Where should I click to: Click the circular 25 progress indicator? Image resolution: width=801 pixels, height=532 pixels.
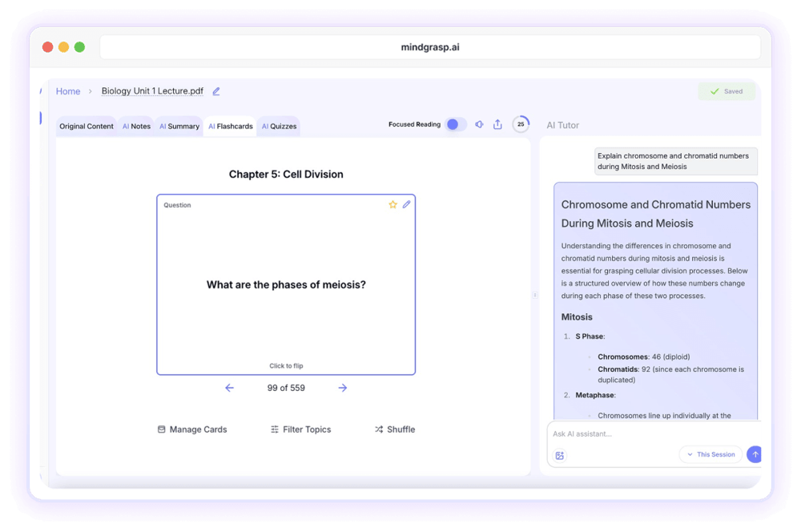click(520, 124)
